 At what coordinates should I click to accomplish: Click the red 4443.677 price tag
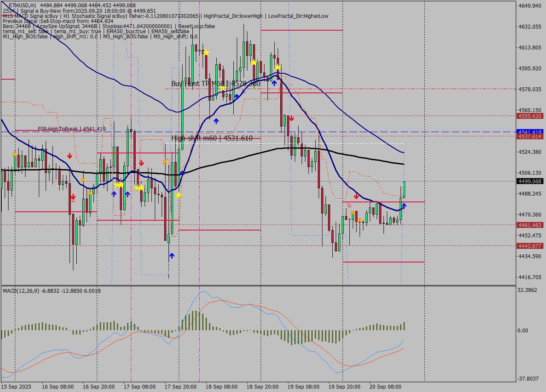click(x=529, y=246)
